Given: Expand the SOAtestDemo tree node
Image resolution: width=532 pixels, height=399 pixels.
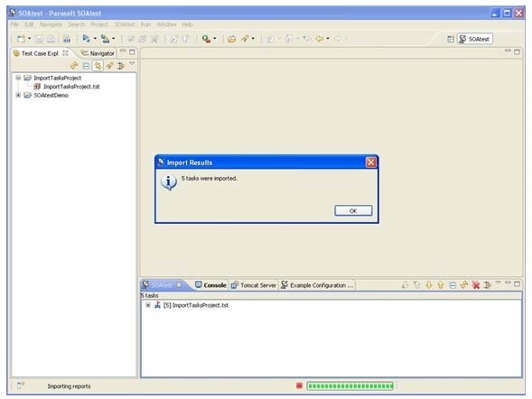Looking at the screenshot, I should pos(18,95).
